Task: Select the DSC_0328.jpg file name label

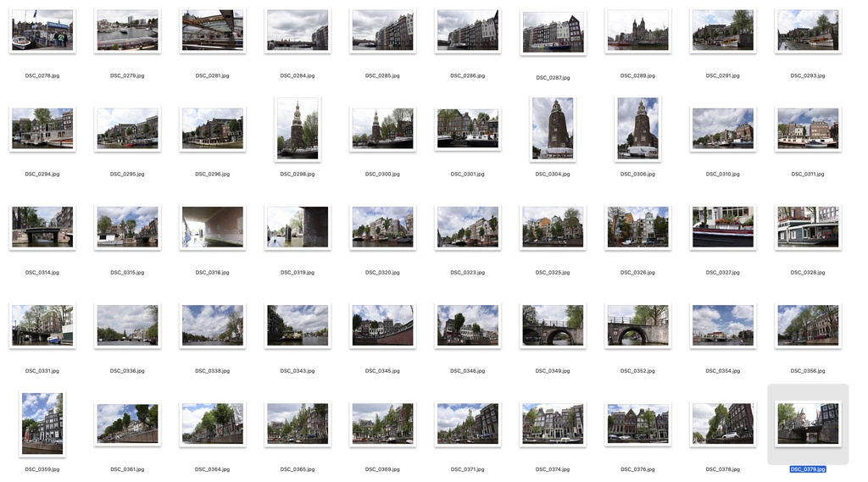Action: [808, 272]
